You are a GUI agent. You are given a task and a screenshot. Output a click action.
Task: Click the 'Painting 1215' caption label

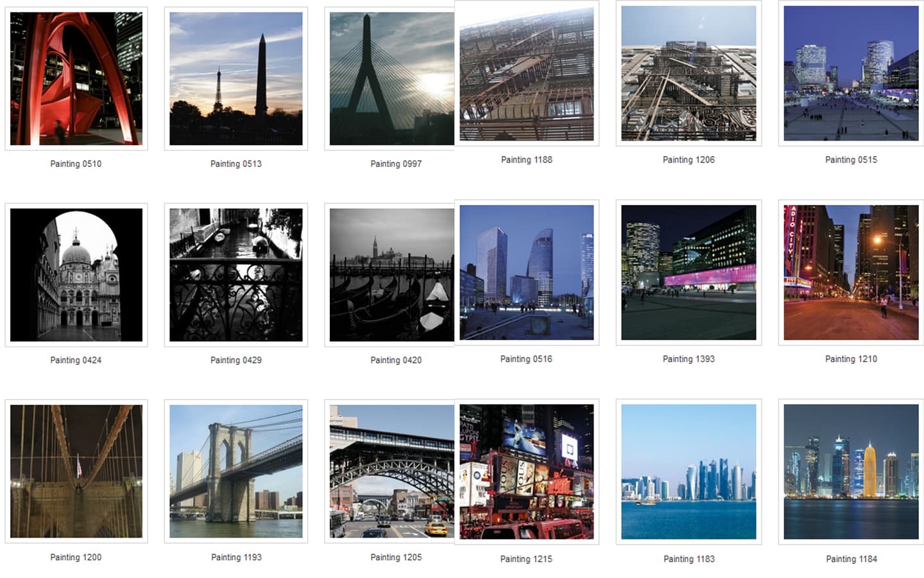(526, 559)
